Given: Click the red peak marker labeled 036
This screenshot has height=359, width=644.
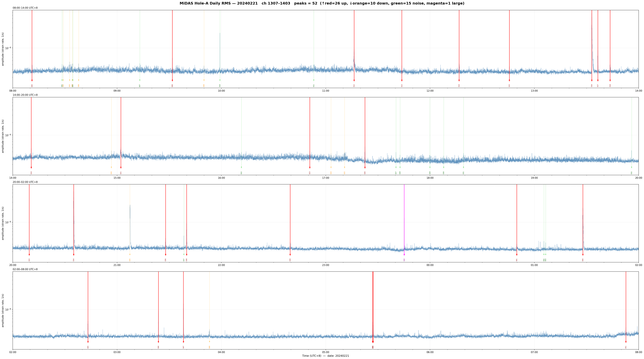Looking at the screenshot, I should [x=165, y=254].
